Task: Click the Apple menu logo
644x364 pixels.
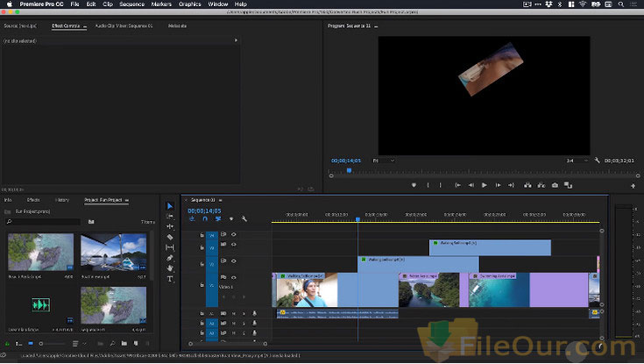Action: 9,4
